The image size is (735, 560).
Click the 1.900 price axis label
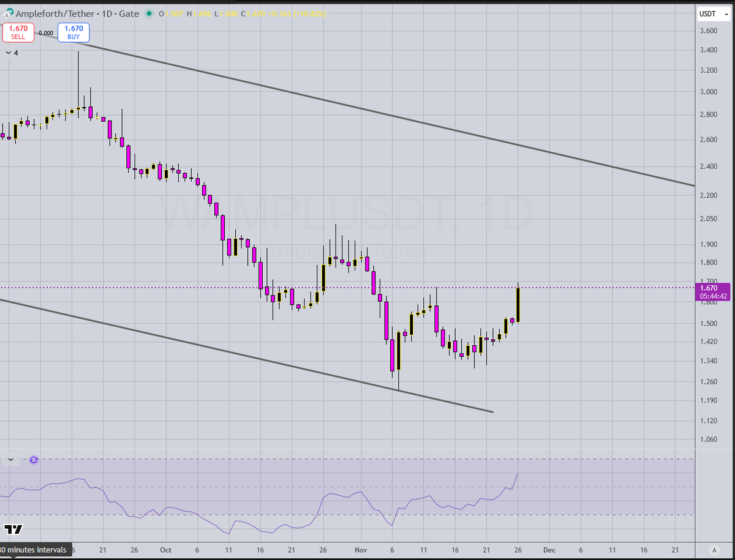coord(708,244)
